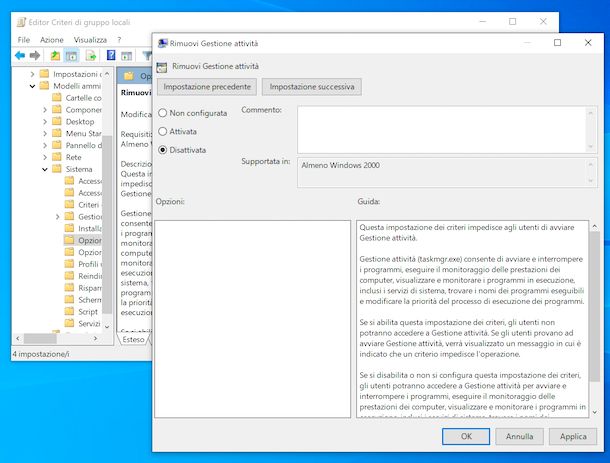This screenshot has width=610, height=463.
Task: Click the Guida scrollbar up arrow
Action: click(x=594, y=226)
